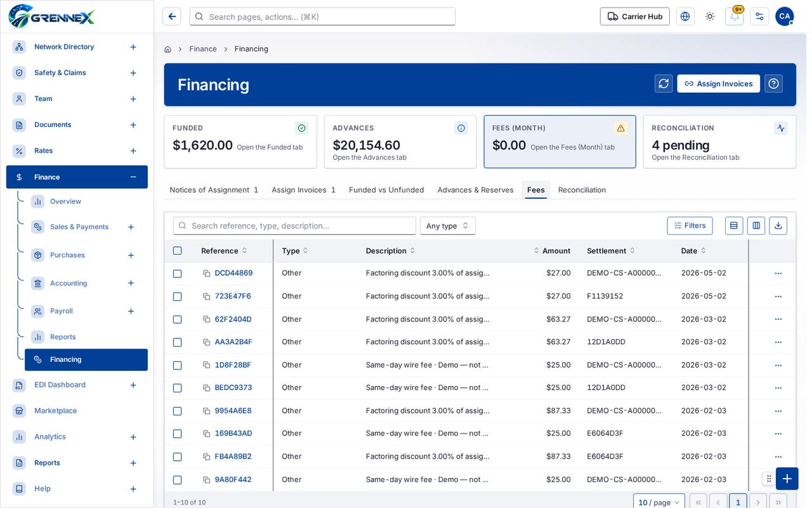Click Finance in the breadcrumb

pyautogui.click(x=203, y=49)
